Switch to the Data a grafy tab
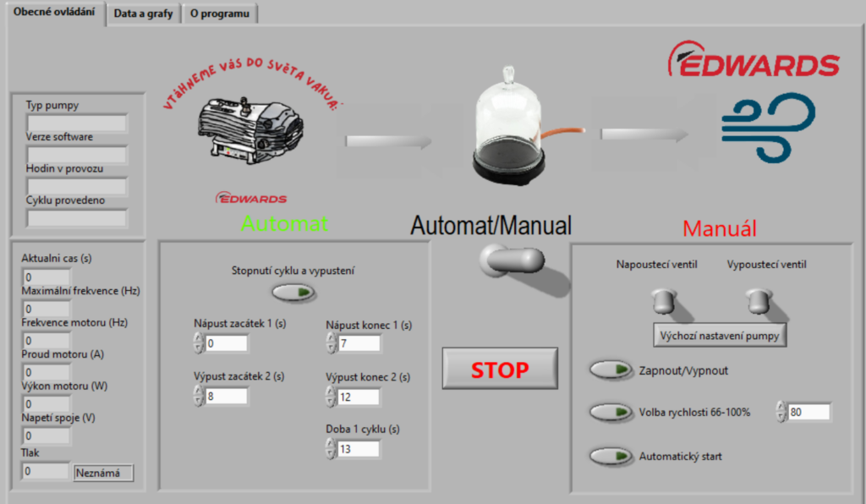866x504 pixels. click(143, 14)
